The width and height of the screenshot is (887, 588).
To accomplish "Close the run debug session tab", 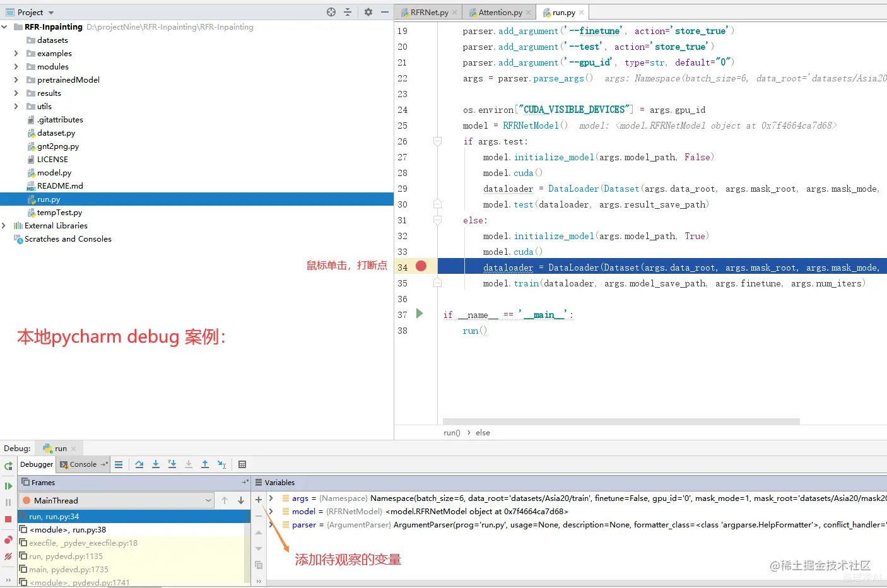I will (73, 449).
